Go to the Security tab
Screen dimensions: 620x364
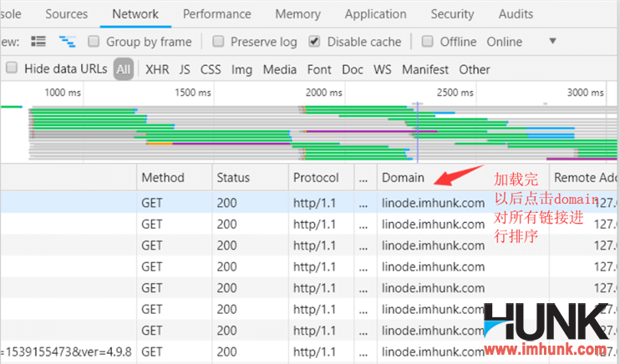pyautogui.click(x=452, y=14)
